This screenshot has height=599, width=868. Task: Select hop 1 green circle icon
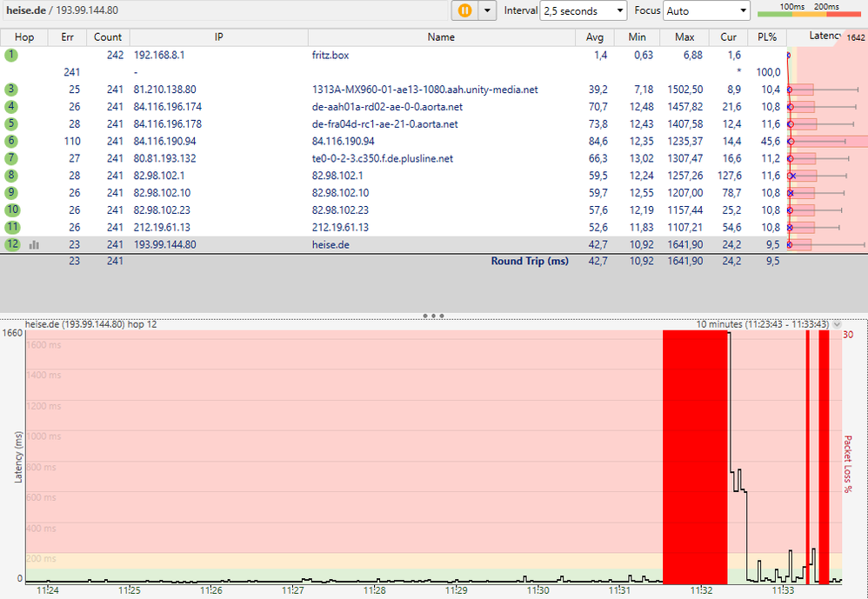click(11, 55)
